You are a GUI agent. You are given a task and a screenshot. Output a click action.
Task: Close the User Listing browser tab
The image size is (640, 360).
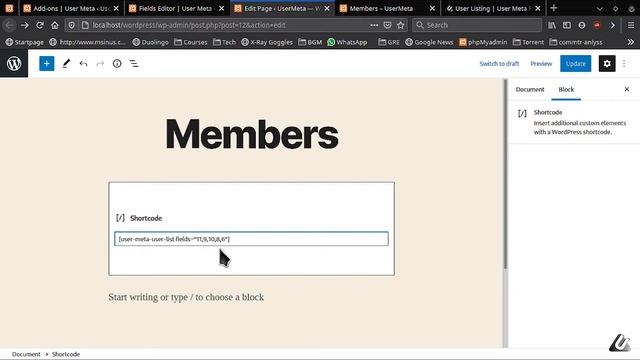click(x=538, y=8)
